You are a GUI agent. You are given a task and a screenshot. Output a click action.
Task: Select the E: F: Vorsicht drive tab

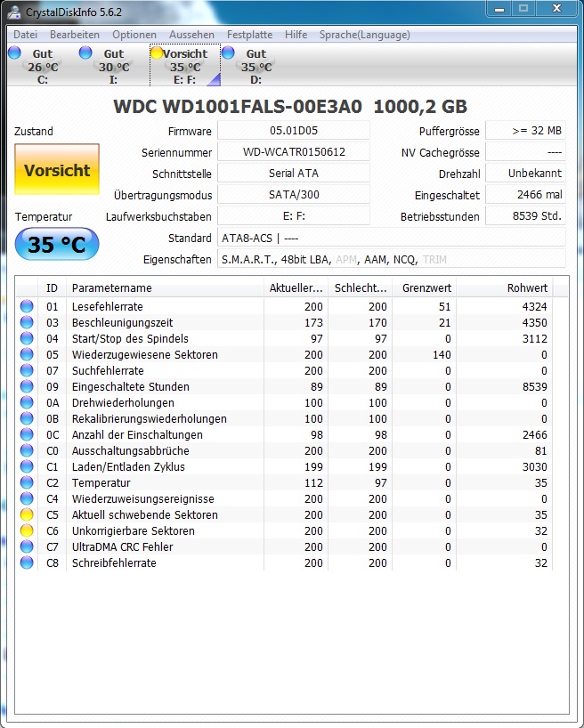point(185,66)
